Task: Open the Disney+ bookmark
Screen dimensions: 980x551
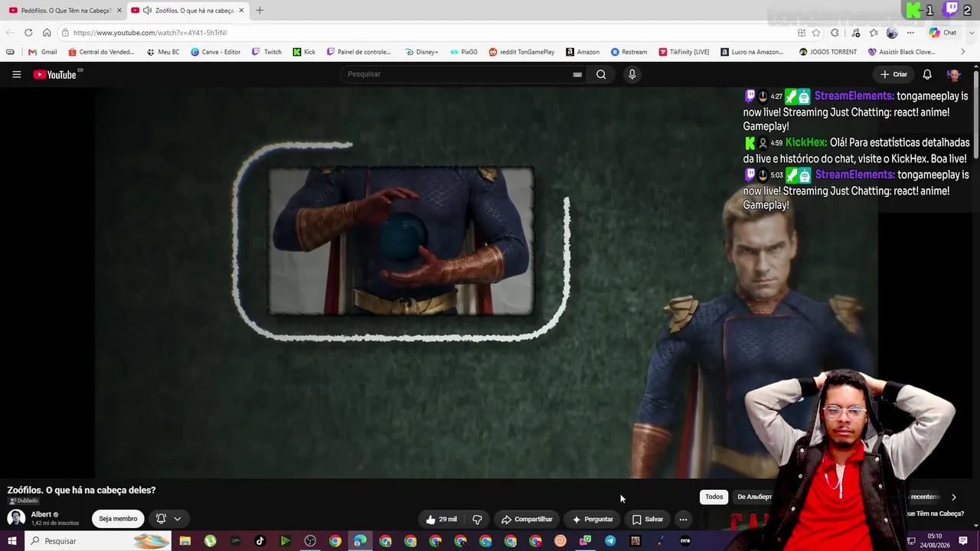Action: click(x=422, y=52)
